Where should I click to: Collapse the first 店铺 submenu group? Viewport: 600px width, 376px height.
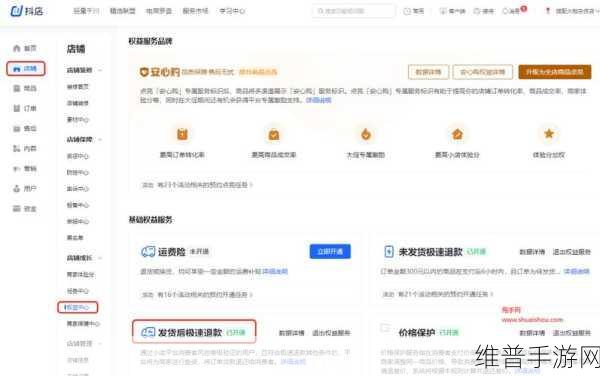[x=100, y=70]
